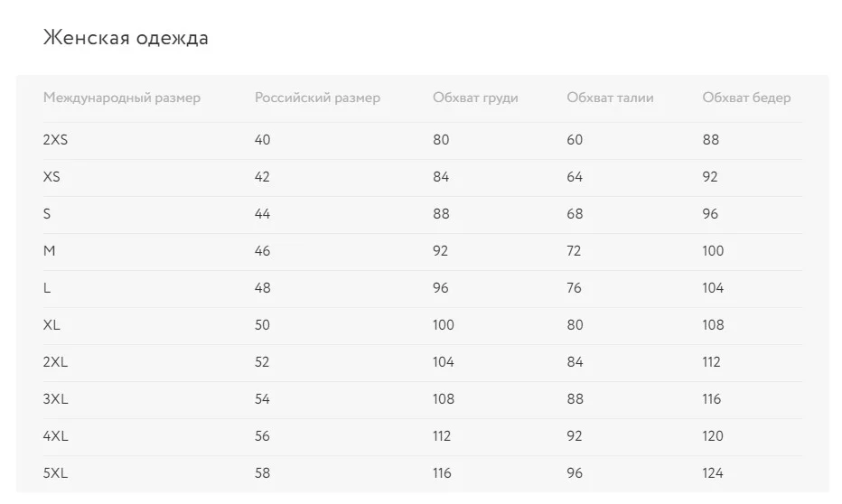Click Russian size 46 cell
Viewport: 842px width, 504px height.
262,251
